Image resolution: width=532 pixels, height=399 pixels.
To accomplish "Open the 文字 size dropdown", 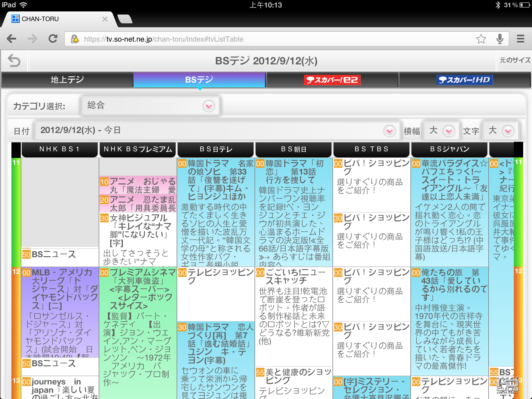I will (x=500, y=130).
